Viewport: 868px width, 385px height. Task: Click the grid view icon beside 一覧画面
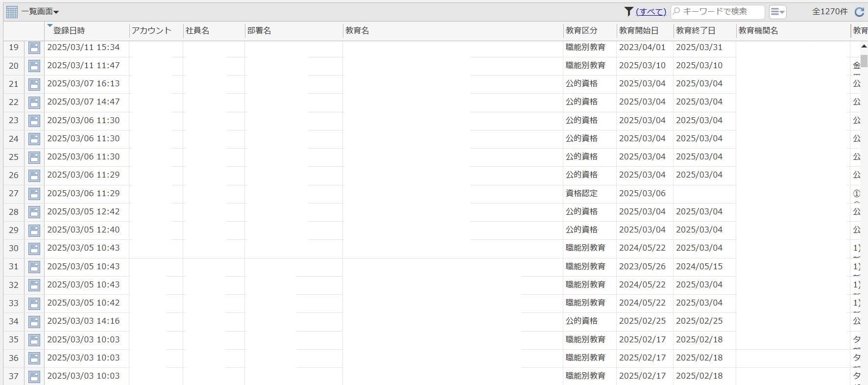(12, 12)
